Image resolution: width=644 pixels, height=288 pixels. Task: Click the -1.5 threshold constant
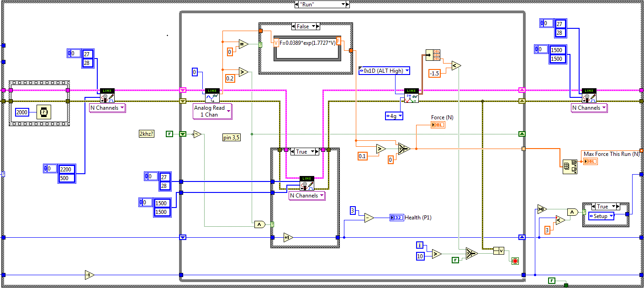[x=434, y=73]
